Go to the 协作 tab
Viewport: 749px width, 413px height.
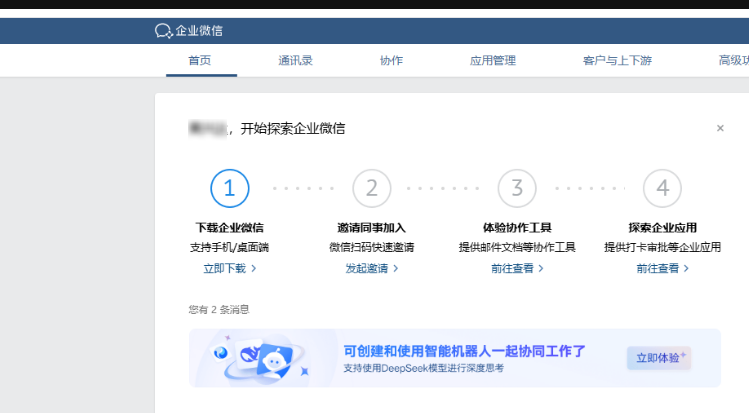(x=391, y=61)
